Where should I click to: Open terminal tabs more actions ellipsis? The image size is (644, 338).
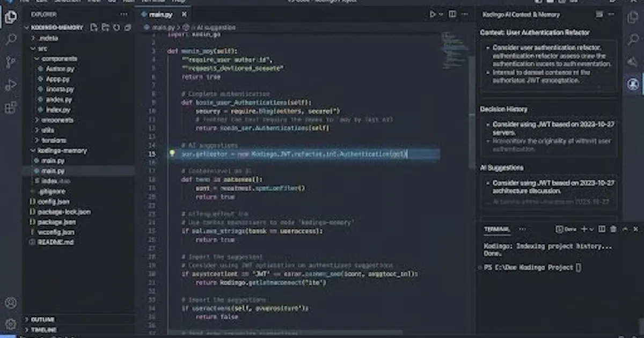click(522, 229)
